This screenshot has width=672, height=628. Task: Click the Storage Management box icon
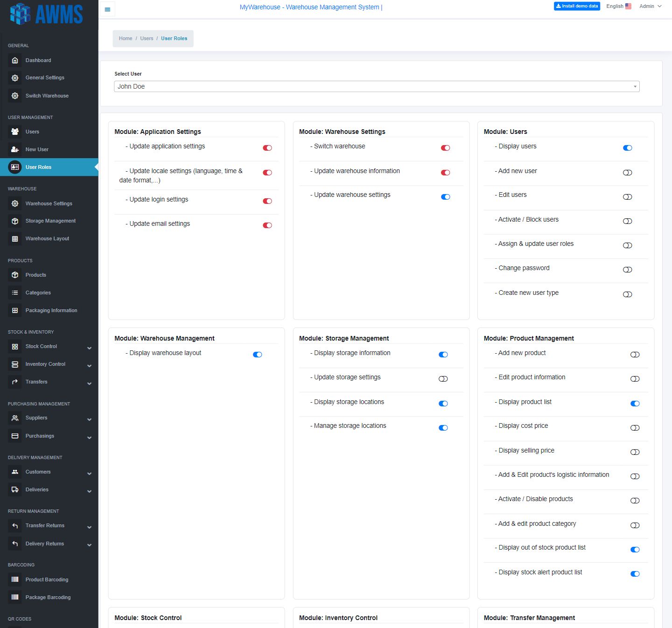pyautogui.click(x=15, y=221)
